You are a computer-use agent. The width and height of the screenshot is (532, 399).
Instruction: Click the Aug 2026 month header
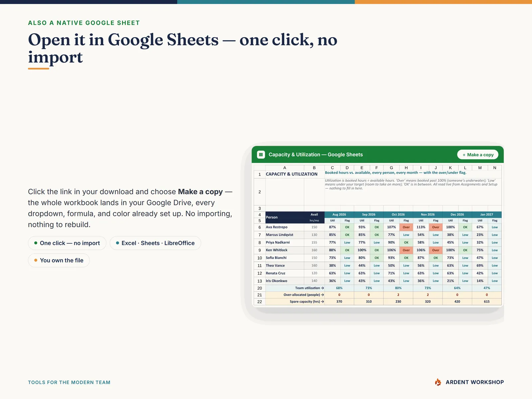(339, 214)
